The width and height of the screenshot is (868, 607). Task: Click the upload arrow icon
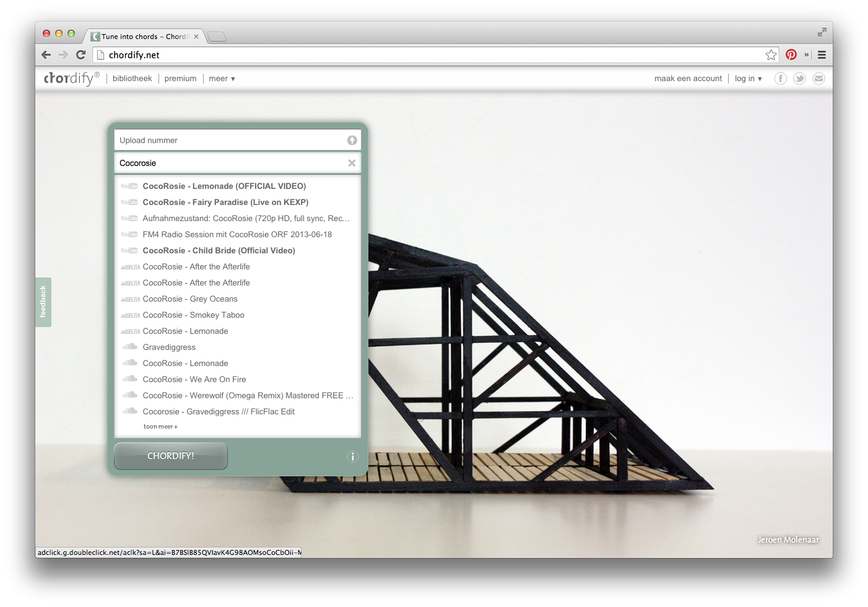click(352, 141)
